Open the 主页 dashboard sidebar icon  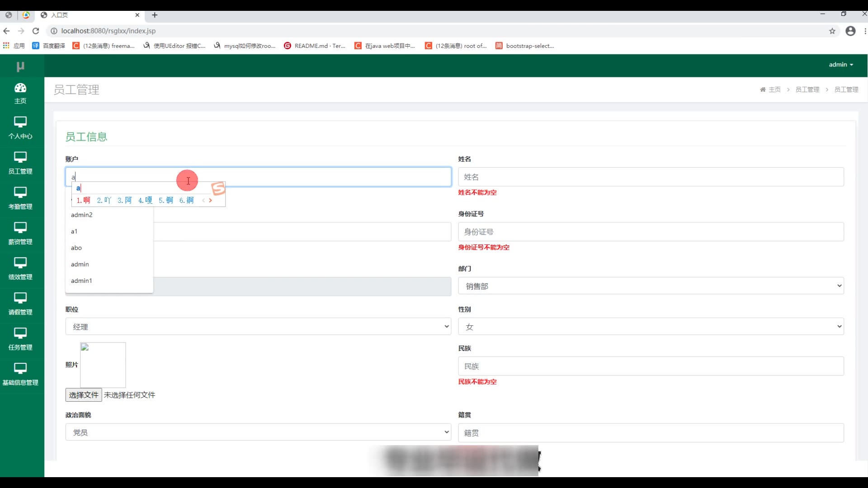click(20, 93)
